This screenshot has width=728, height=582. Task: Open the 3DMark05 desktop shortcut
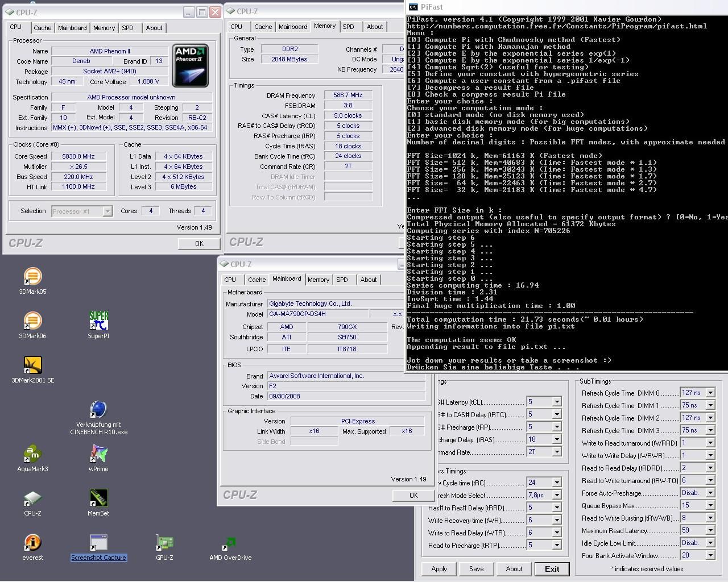click(x=32, y=281)
